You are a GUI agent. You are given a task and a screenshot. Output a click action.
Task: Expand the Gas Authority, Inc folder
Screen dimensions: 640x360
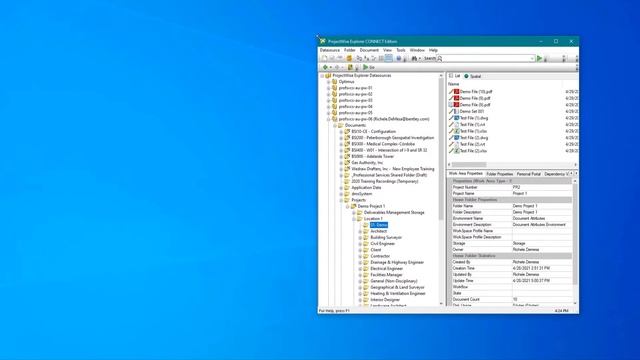click(341, 162)
